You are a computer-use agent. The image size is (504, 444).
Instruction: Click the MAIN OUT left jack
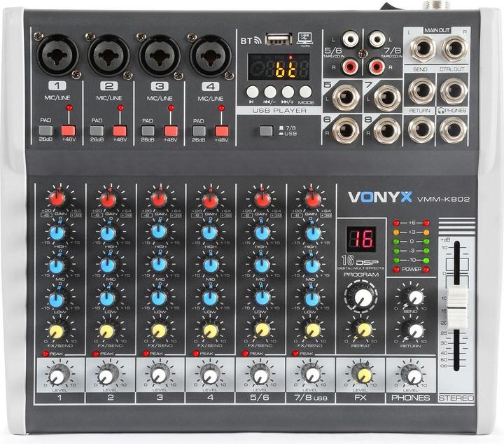tap(423, 49)
